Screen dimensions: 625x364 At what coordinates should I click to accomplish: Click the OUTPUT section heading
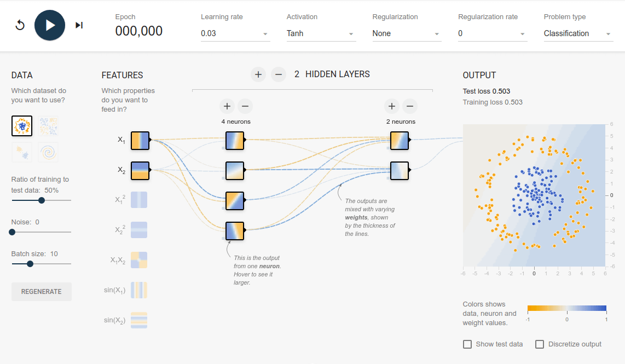(479, 76)
